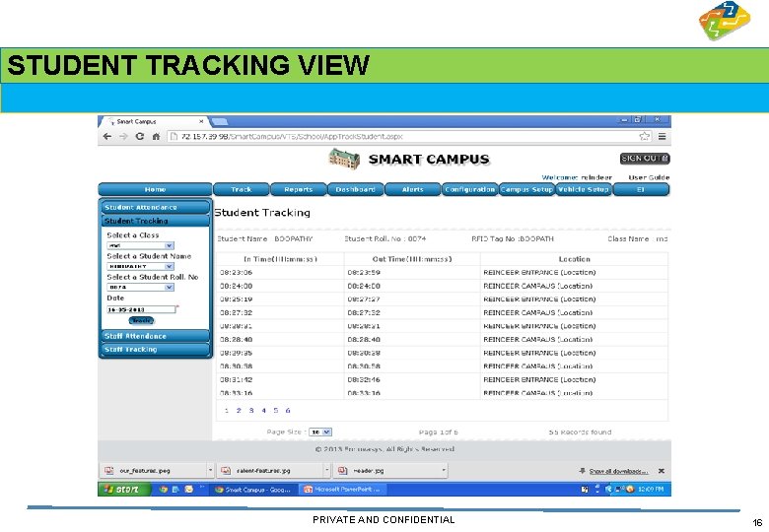Open the Chrome menu icon
Image resolution: width=769 pixels, height=532 pixels.
(663, 137)
